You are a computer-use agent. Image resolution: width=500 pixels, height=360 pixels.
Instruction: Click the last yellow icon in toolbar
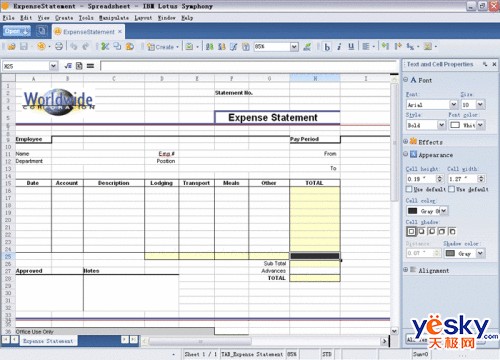428,47
